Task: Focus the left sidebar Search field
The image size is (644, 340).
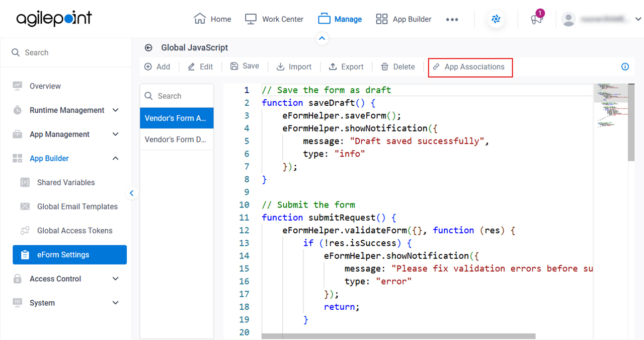Action: [x=66, y=52]
